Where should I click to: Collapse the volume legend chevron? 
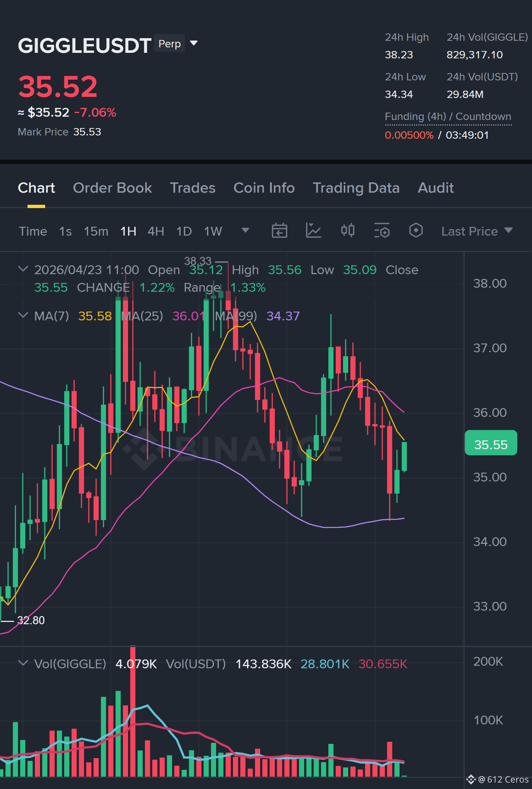tap(23, 663)
